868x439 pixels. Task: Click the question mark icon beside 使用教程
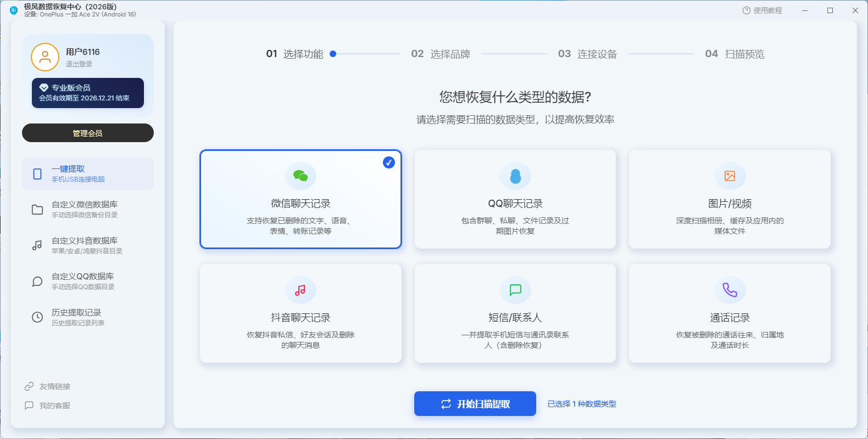coord(746,10)
